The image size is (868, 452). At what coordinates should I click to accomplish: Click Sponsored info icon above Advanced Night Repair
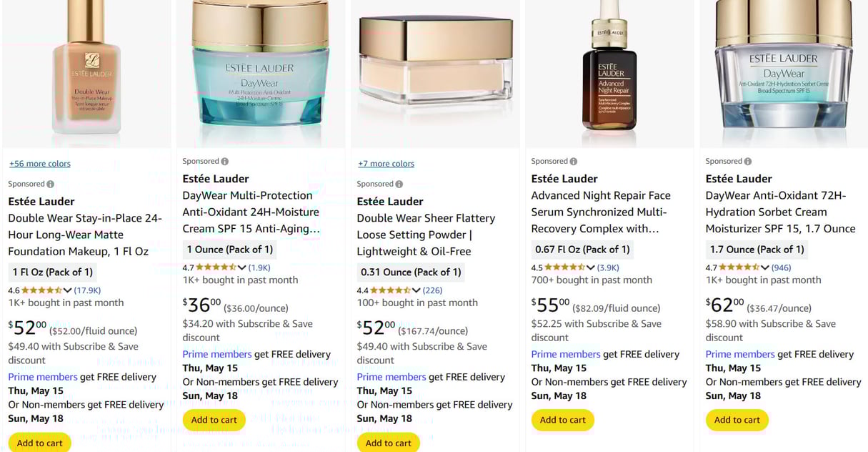pyautogui.click(x=574, y=162)
